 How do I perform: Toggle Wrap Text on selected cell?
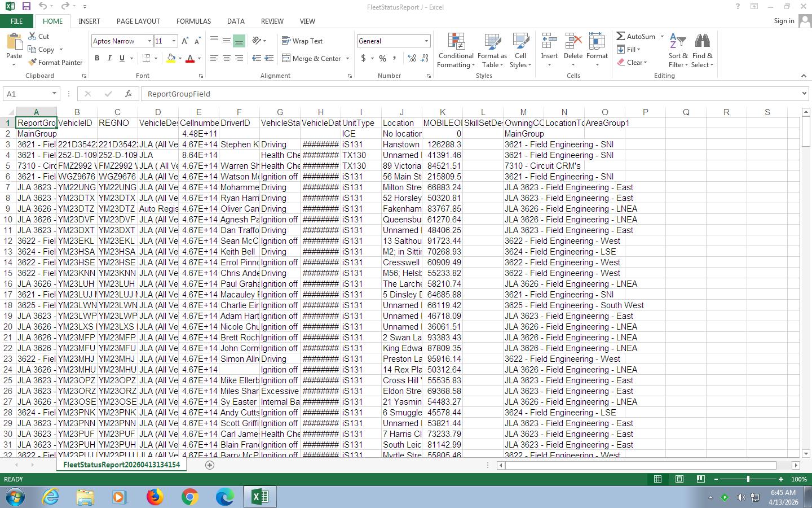pos(302,41)
